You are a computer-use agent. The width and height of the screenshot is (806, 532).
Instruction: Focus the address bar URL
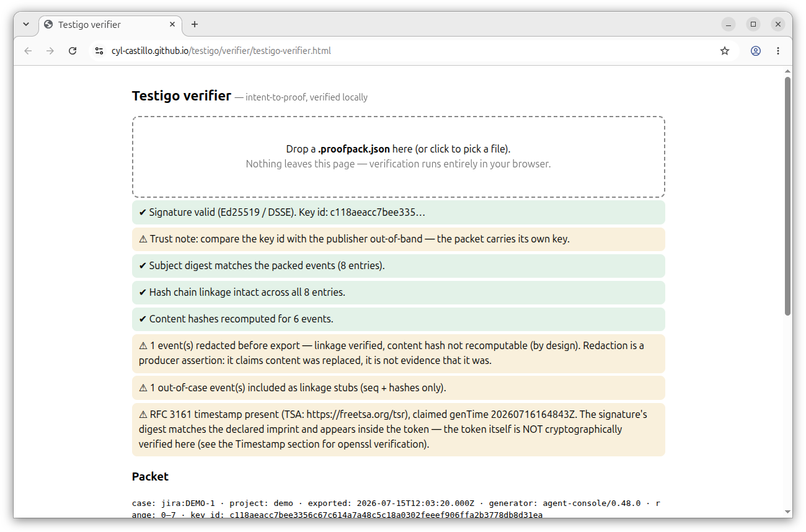tap(221, 51)
